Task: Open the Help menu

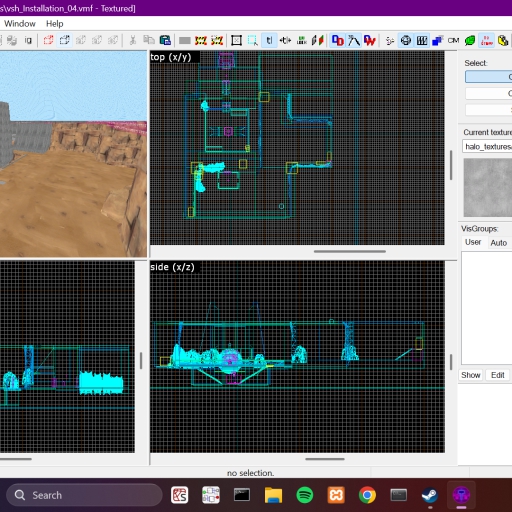Action: click(x=55, y=24)
